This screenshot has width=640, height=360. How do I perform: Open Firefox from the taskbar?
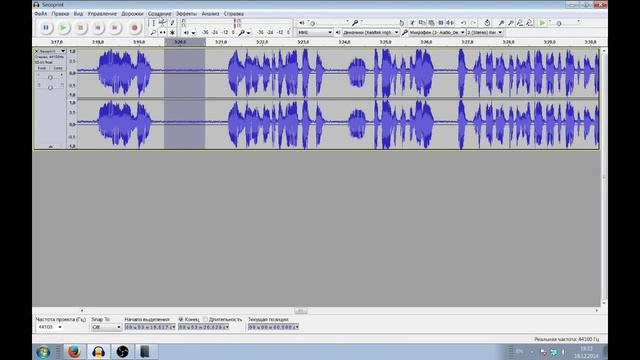click(74, 351)
